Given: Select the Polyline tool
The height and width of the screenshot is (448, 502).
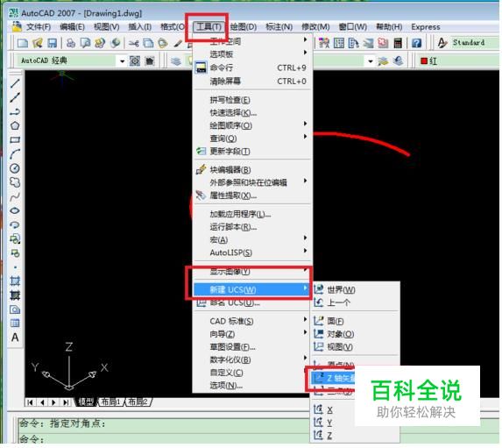Looking at the screenshot, I should [x=15, y=111].
